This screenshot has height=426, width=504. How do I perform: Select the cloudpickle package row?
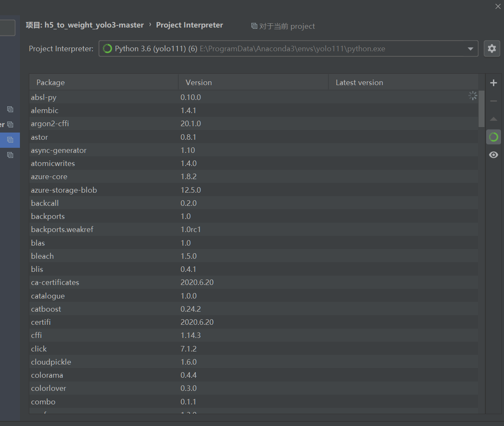point(253,362)
